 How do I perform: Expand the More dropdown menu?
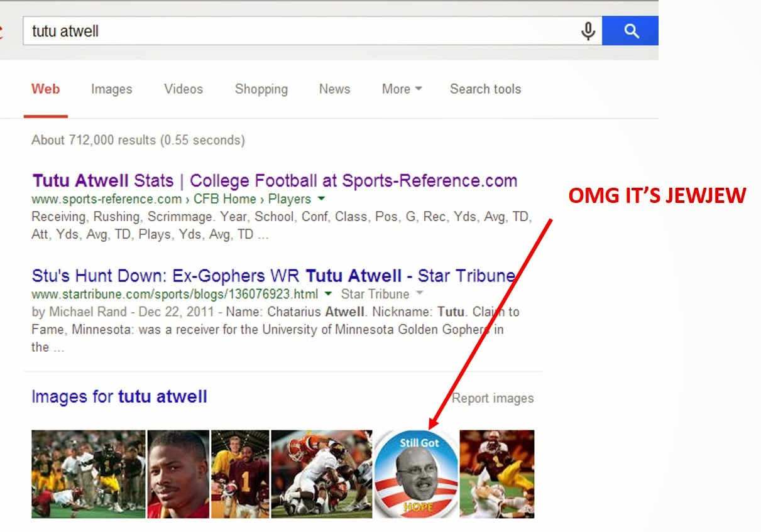click(402, 89)
